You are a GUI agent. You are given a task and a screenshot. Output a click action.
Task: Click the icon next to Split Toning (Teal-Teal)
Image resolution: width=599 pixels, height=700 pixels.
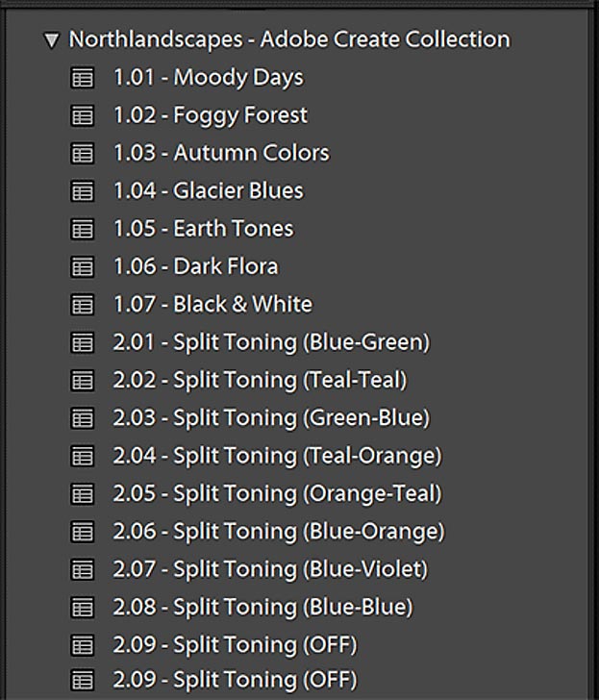83,381
